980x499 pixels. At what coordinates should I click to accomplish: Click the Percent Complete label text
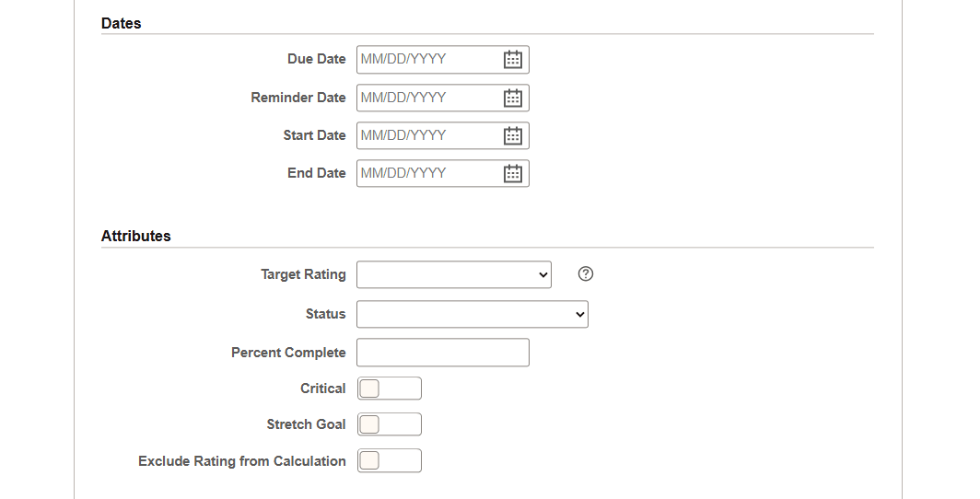click(x=288, y=353)
